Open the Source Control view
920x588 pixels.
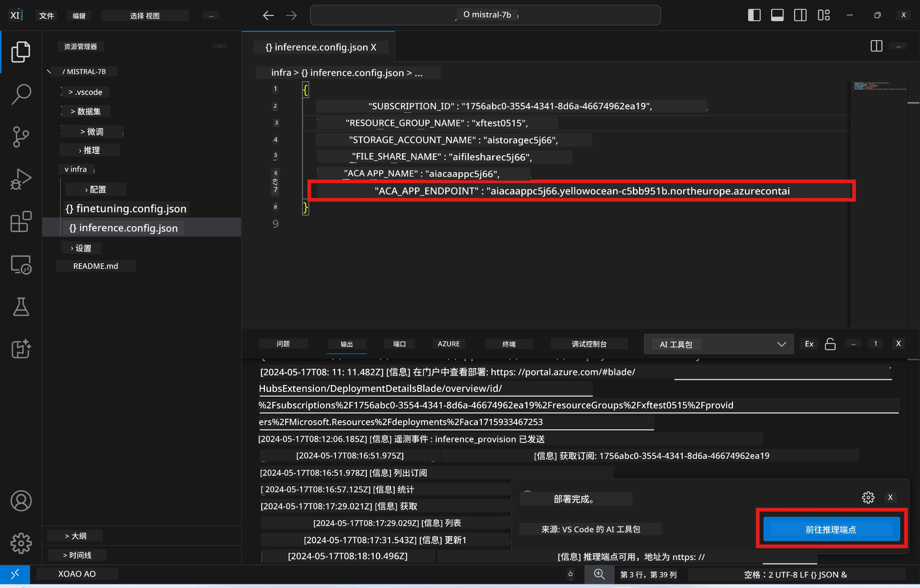pos(21,137)
